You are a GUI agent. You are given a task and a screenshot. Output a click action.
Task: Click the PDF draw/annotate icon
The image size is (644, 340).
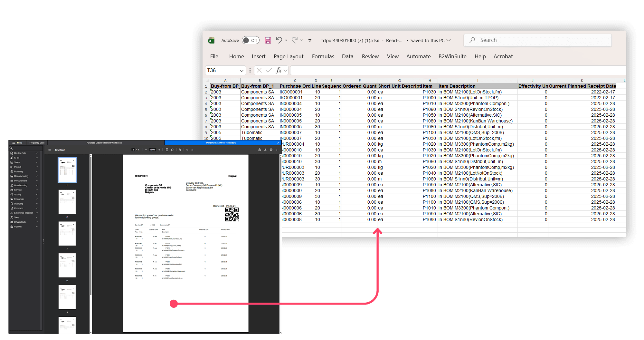(180, 150)
